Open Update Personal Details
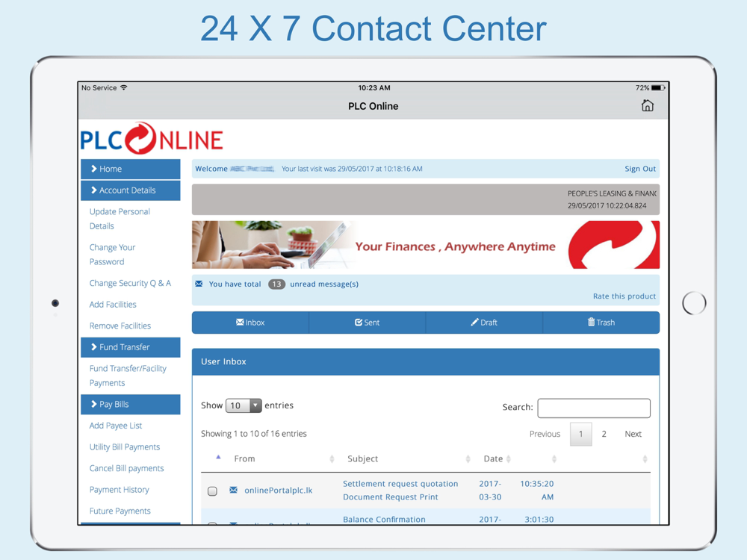The height and width of the screenshot is (560, 747). (120, 219)
